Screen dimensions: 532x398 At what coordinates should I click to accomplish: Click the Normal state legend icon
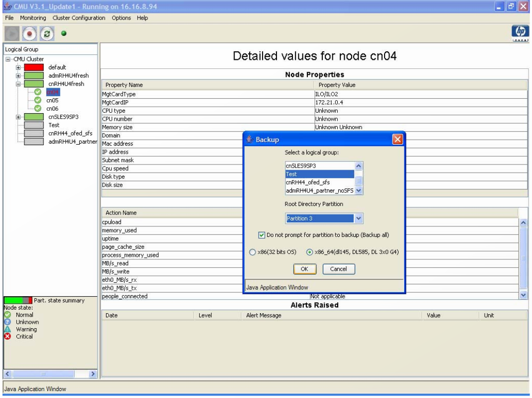[7, 315]
